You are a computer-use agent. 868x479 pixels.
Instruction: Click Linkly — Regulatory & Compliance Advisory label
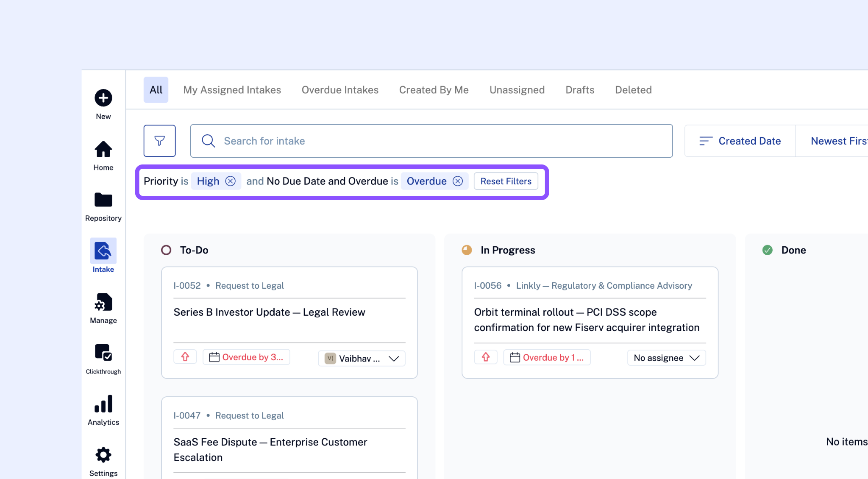point(604,285)
